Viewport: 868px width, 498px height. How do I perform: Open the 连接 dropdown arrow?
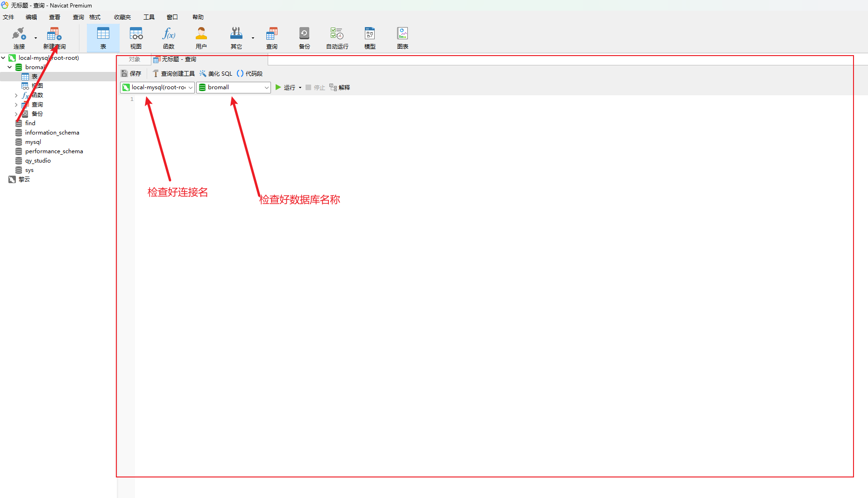coord(36,38)
